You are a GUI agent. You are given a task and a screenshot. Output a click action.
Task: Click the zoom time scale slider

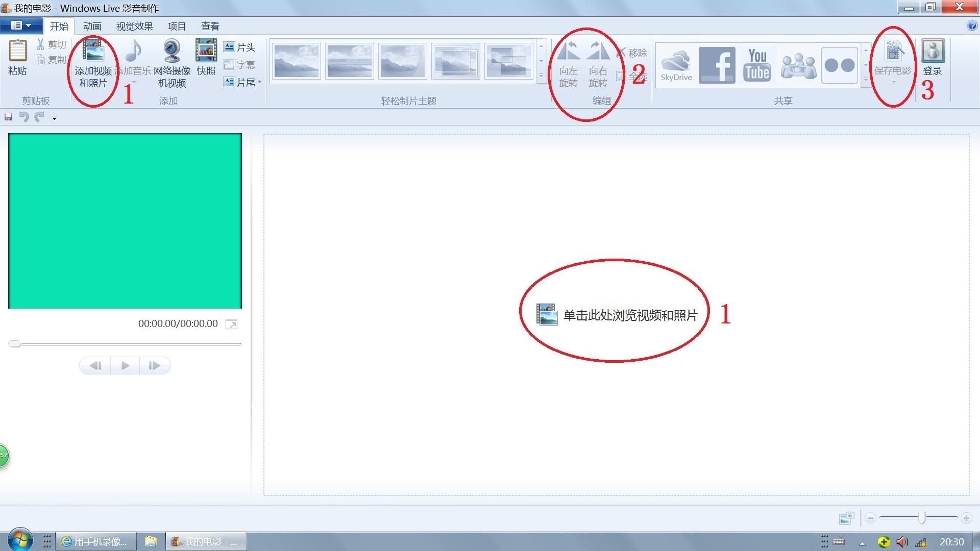pyautogui.click(x=921, y=518)
